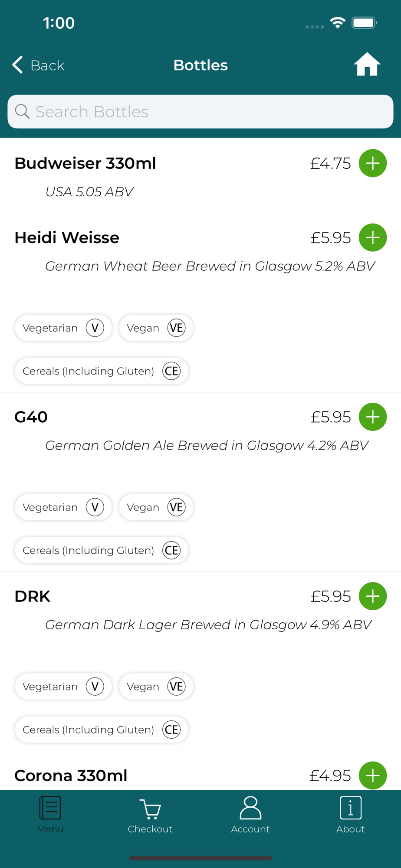This screenshot has height=868, width=401.
Task: Tap Vegetarian tag under Heidi Weisse
Action: click(63, 328)
